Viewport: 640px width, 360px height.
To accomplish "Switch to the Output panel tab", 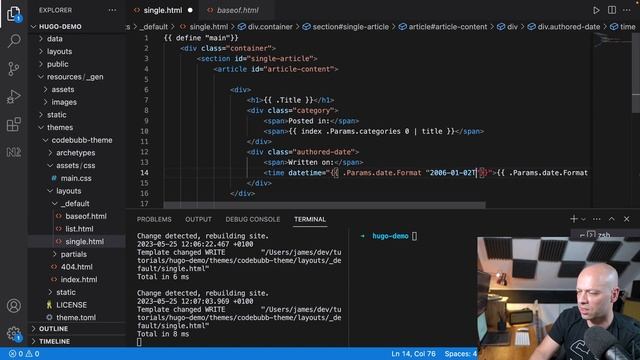I will coord(198,220).
